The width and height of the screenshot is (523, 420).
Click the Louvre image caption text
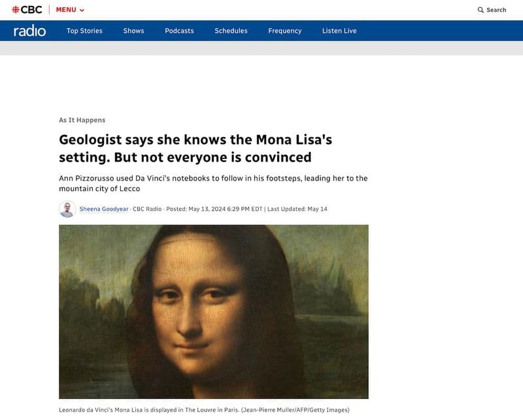(x=204, y=410)
